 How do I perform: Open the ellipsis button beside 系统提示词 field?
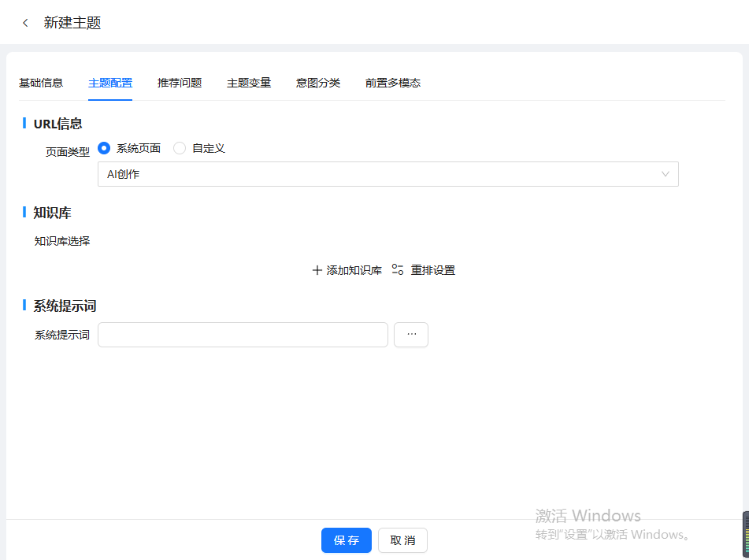[x=411, y=335]
